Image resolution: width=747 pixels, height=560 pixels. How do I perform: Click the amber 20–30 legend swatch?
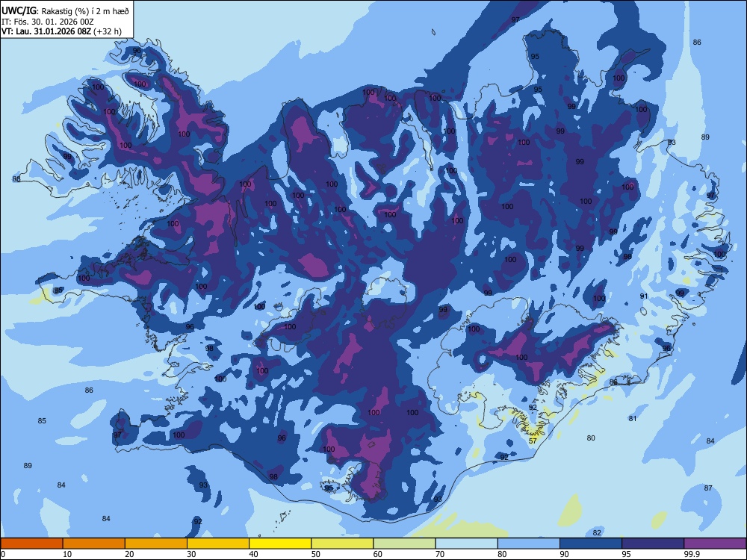pos(156,544)
